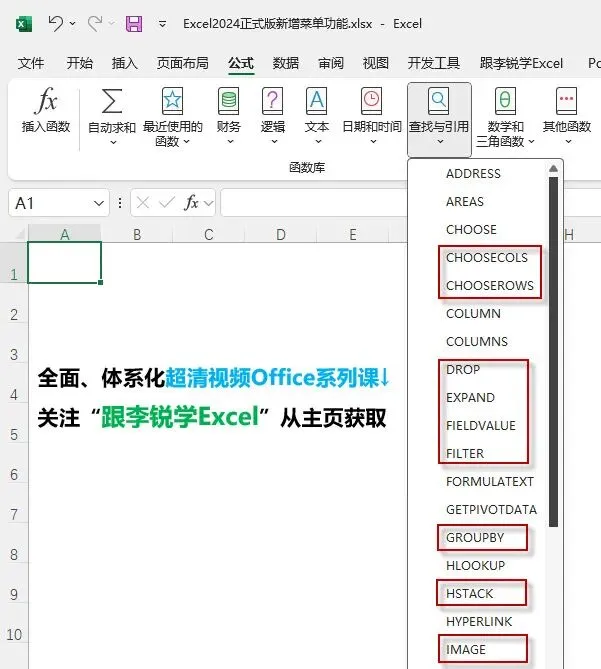Click the Select All corner triangle
This screenshot has width=601, height=669.
pos(20,233)
